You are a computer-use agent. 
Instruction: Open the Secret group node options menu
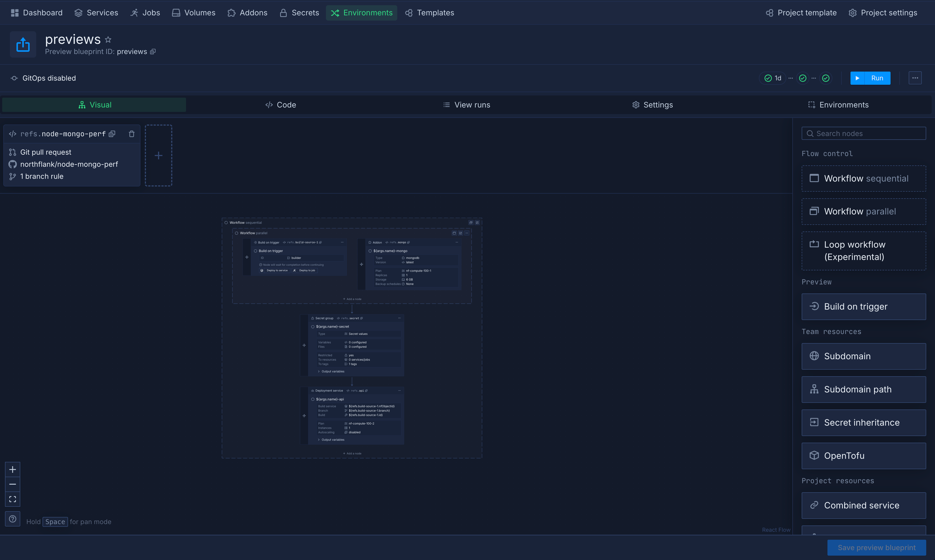pos(400,318)
